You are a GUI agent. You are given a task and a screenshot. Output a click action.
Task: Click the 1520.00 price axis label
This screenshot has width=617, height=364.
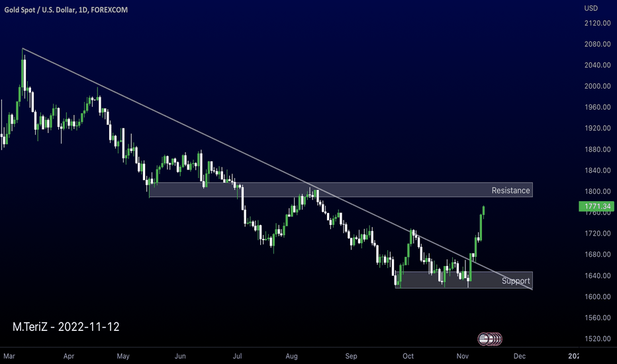(597, 339)
